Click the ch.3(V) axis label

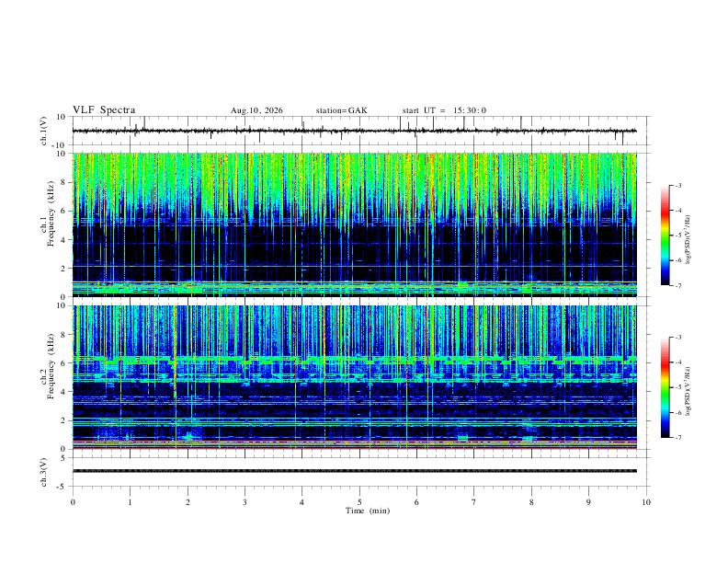(43, 472)
